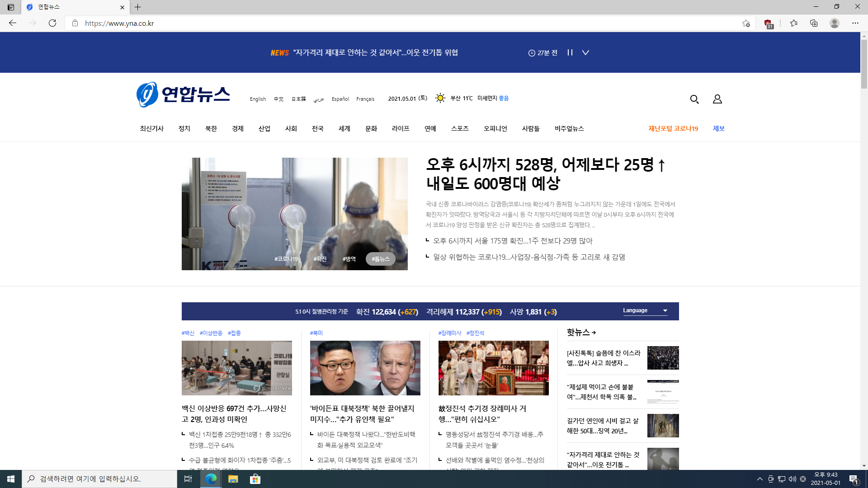
Task: Switch to Français edition
Action: tap(365, 99)
